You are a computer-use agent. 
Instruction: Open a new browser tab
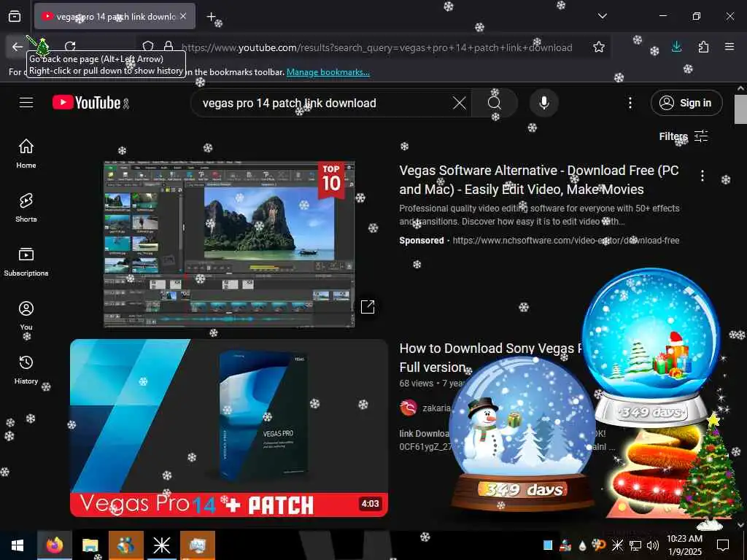(x=211, y=17)
